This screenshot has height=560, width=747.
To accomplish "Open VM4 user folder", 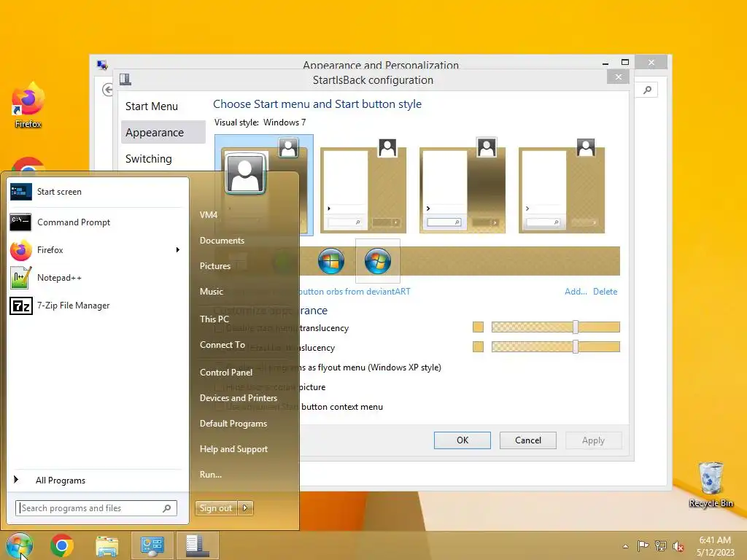I will pos(209,215).
